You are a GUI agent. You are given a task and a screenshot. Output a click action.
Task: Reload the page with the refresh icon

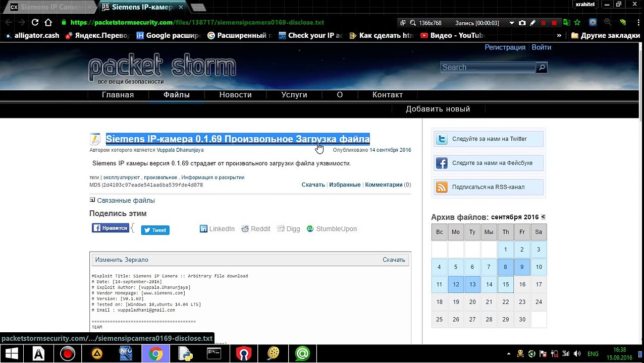click(35, 22)
